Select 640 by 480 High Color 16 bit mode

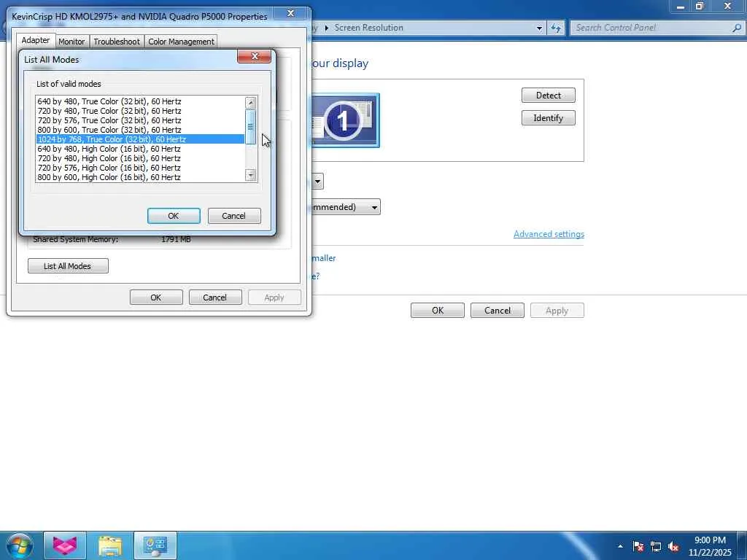click(x=140, y=149)
